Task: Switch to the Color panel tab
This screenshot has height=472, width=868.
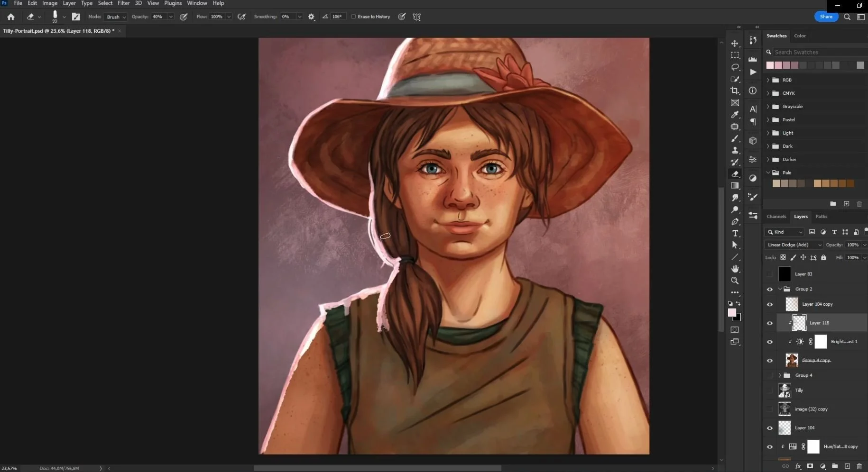Action: pos(800,36)
